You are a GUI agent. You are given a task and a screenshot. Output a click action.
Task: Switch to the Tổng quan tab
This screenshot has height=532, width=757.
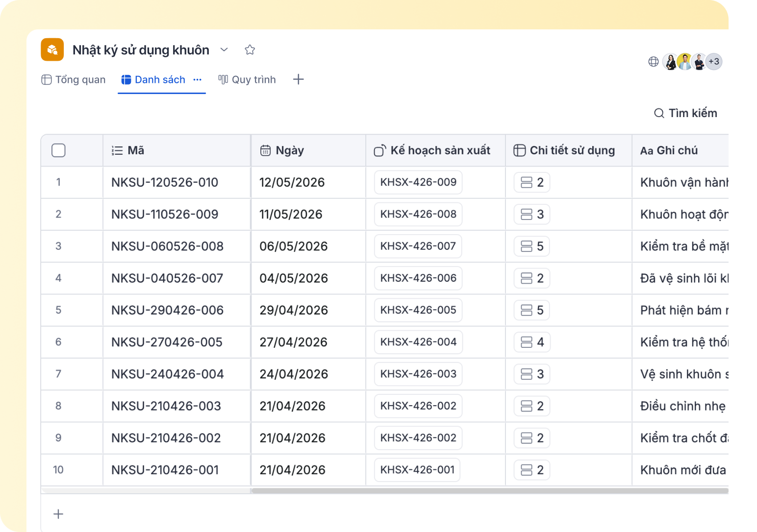pyautogui.click(x=74, y=79)
